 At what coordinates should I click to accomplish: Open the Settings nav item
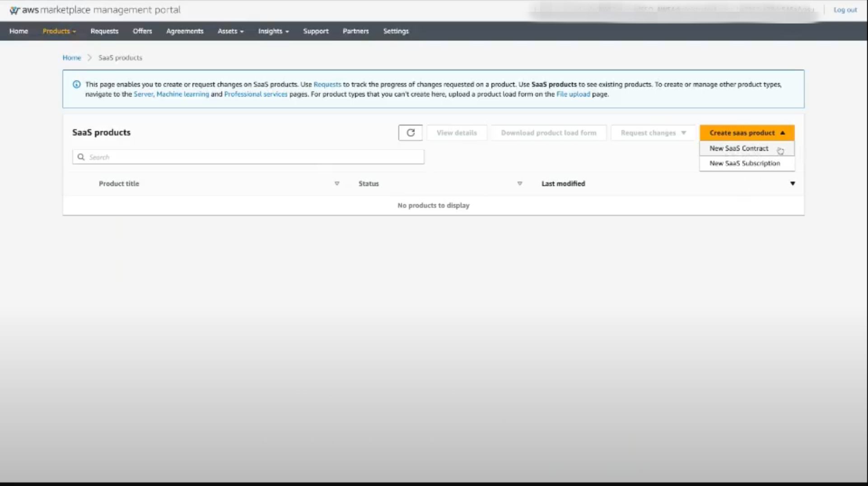tap(396, 31)
